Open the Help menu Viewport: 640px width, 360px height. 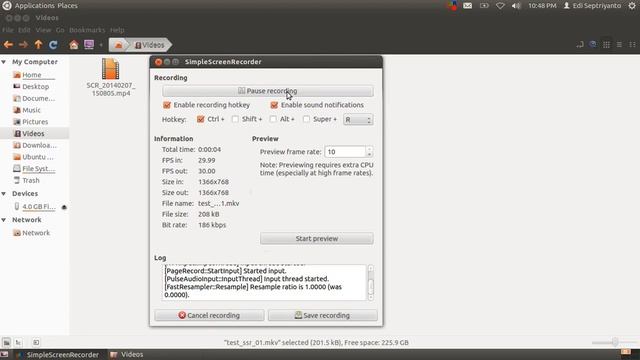coord(117,30)
